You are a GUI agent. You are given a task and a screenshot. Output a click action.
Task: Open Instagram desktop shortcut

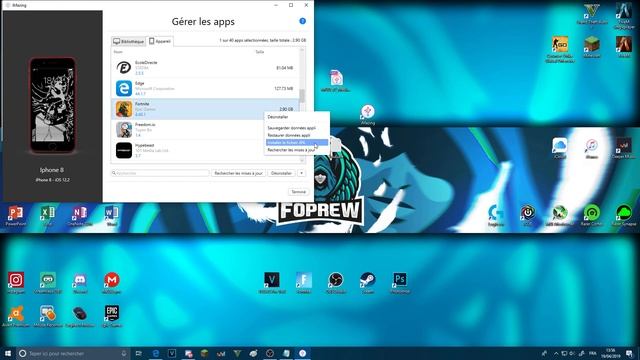click(16, 283)
